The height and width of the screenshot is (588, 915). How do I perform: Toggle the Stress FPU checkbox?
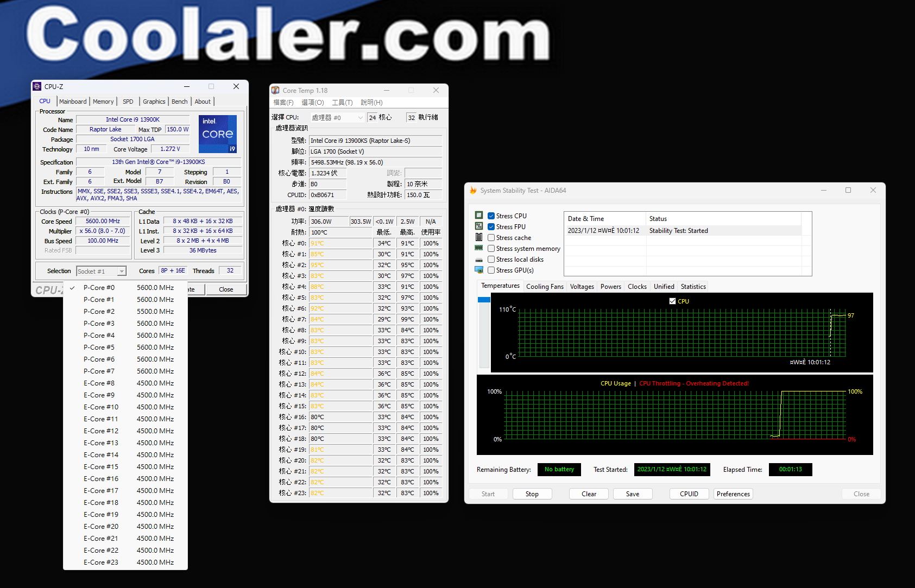pos(491,227)
